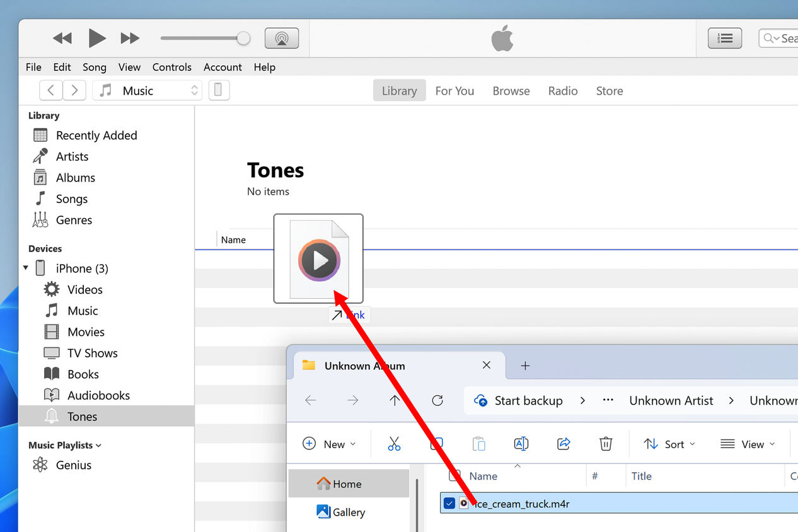The image size is (798, 532).
Task: Open the Song menu
Action: click(95, 67)
